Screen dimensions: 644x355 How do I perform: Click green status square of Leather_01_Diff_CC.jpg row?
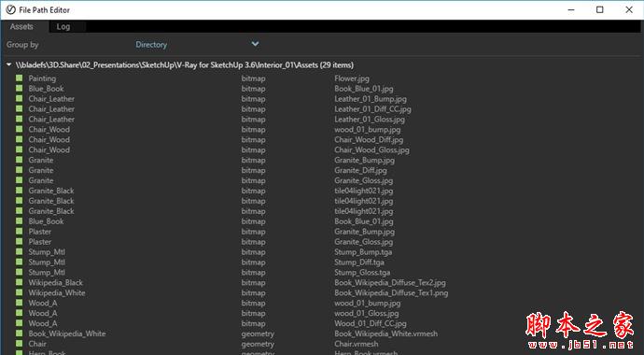(x=19, y=109)
